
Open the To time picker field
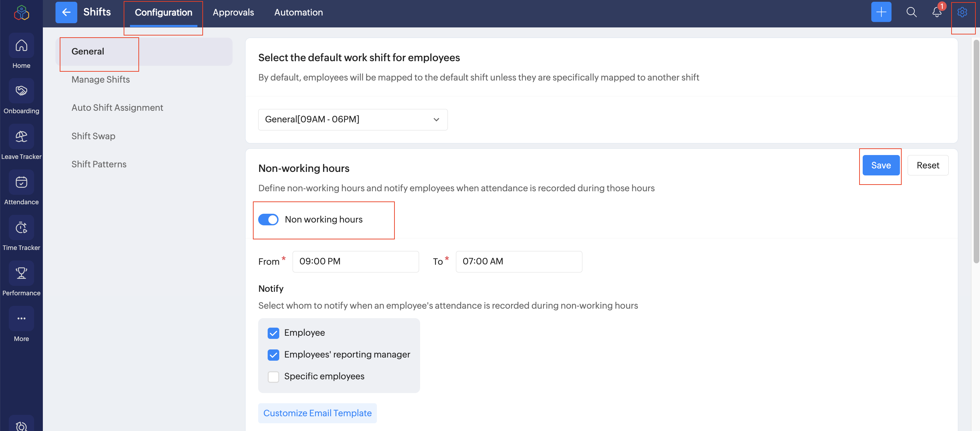[518, 262]
